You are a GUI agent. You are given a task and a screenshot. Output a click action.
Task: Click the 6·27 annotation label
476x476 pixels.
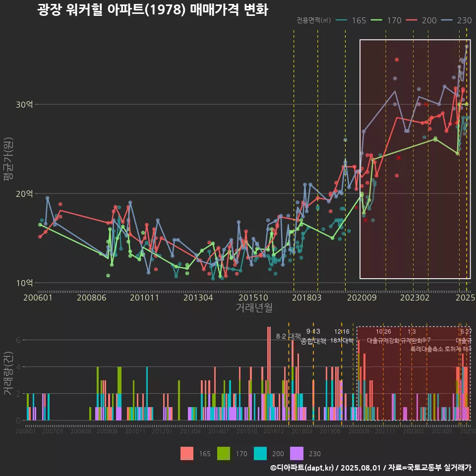pyautogui.click(x=466, y=332)
